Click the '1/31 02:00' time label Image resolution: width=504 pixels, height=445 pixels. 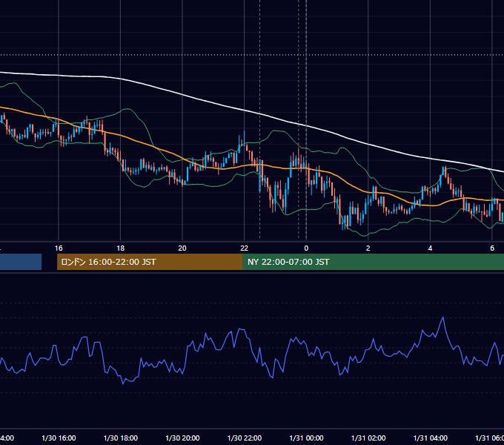point(368,438)
